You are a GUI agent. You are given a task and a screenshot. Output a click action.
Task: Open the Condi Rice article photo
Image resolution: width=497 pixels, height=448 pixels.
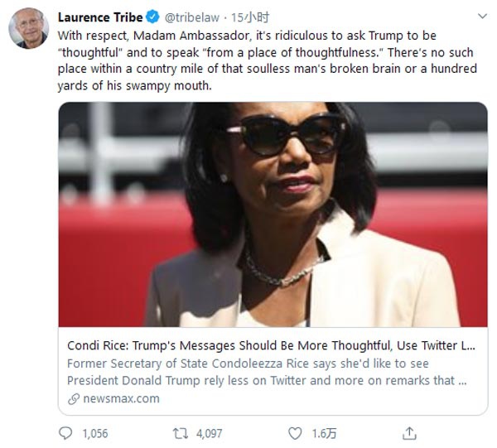point(273,214)
